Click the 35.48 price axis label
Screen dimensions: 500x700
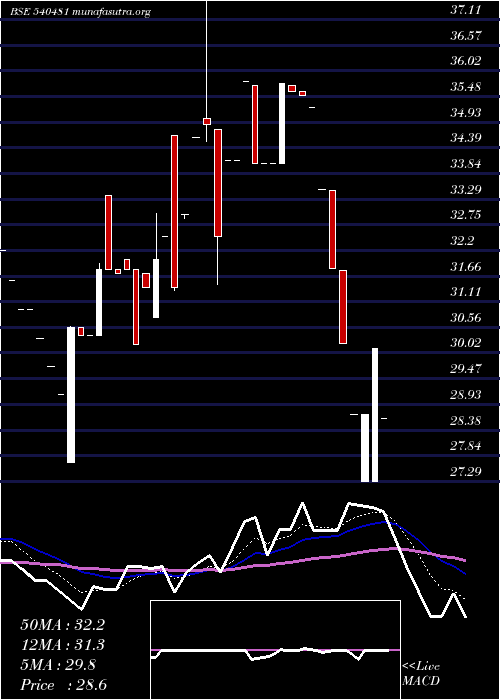point(466,87)
